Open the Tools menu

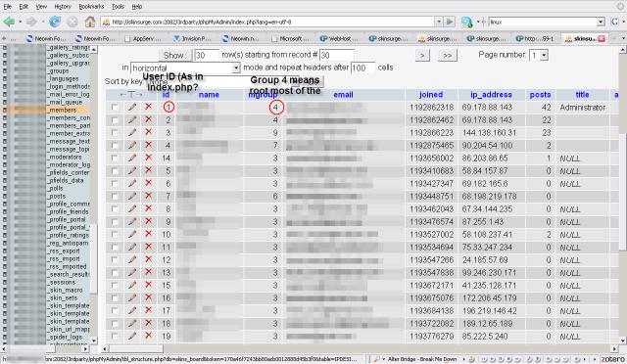click(x=118, y=7)
